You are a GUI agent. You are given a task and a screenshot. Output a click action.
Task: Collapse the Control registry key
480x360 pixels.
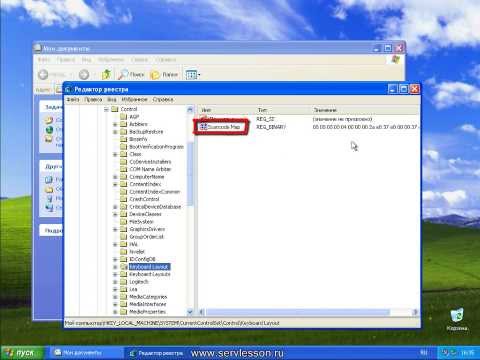pyautogui.click(x=106, y=109)
